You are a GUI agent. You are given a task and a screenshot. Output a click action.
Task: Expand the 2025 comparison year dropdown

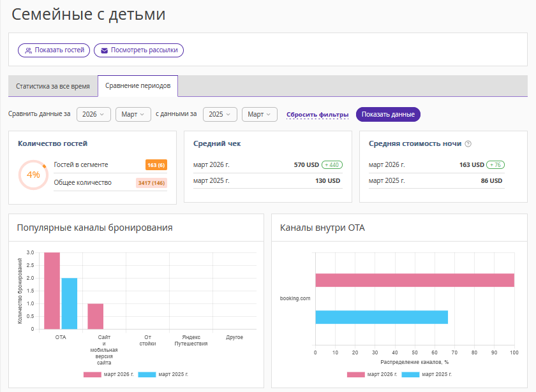[220, 115]
